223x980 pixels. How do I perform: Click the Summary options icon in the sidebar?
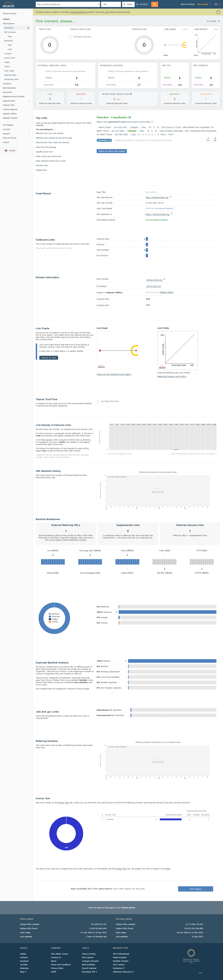coord(28,28)
